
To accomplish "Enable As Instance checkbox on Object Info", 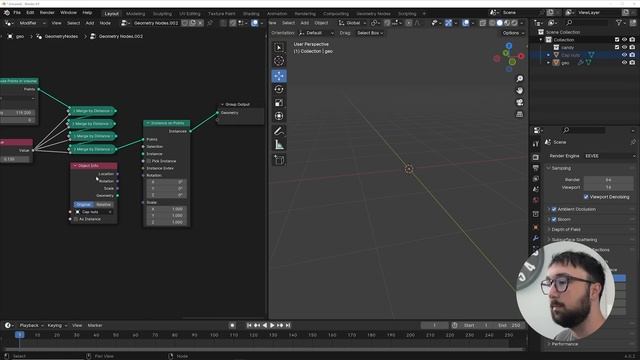I will (x=76, y=219).
